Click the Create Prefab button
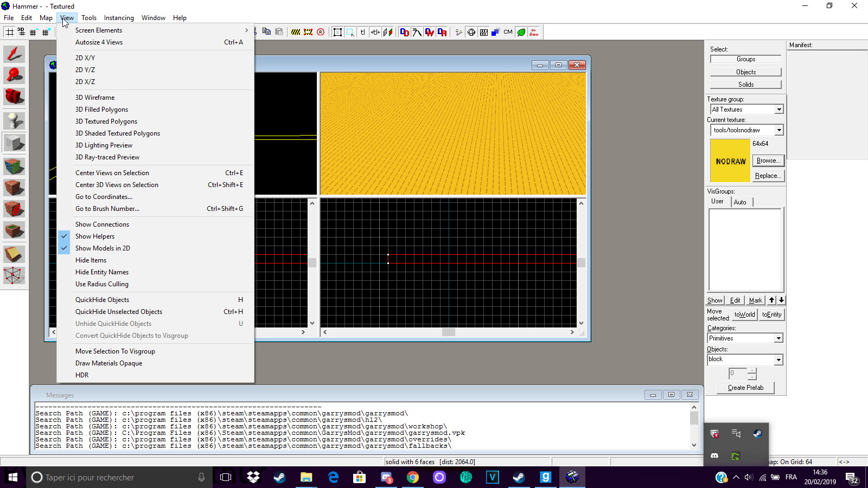Image resolution: width=868 pixels, height=488 pixels. click(745, 388)
